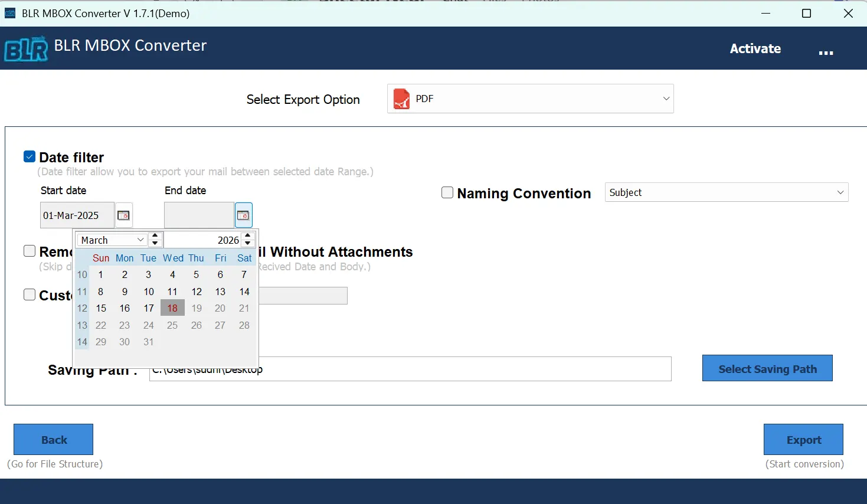The image size is (867, 504).
Task: Click the Back button
Action: 54,440
